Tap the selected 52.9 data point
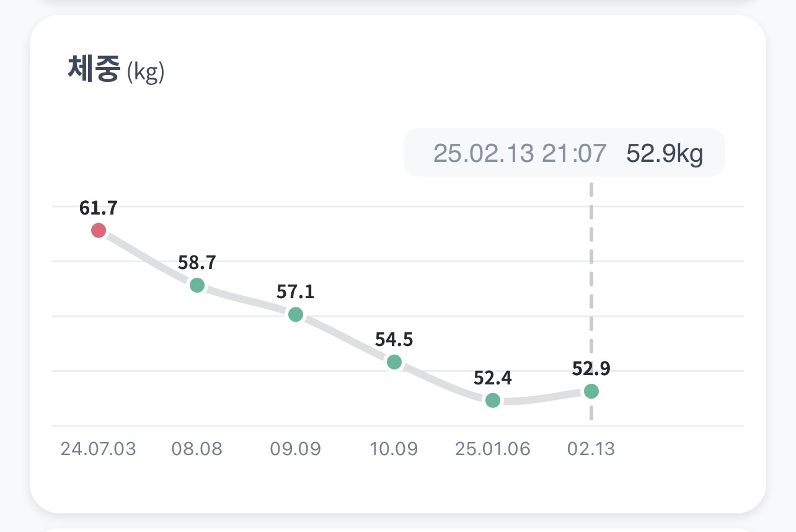796x532 pixels. click(x=591, y=391)
